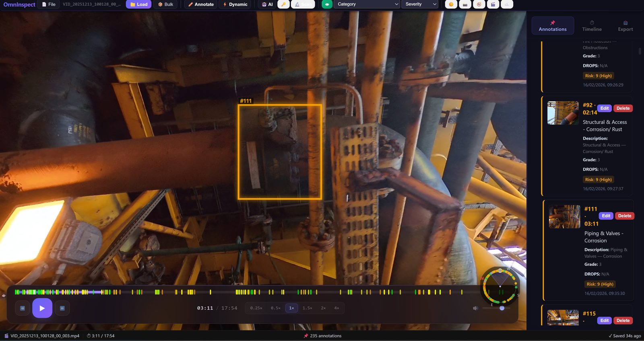Click the 235 annotations status entry
Screen dimensions: 644x341
(x=322, y=336)
